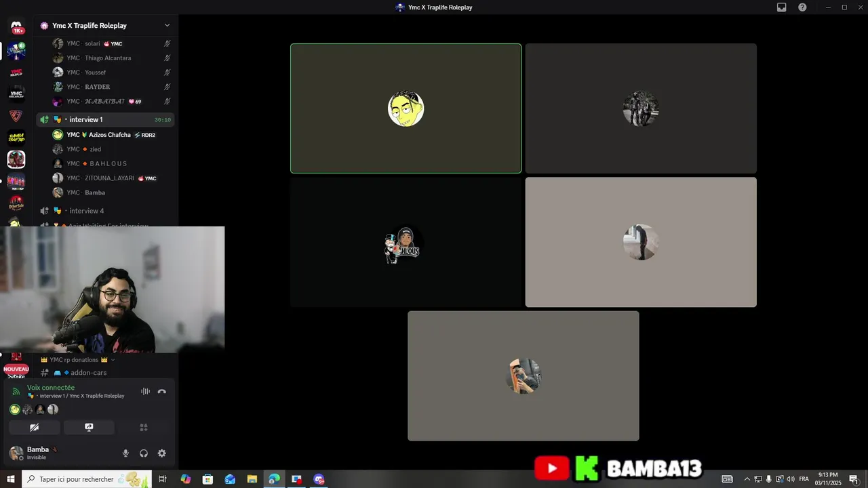
Task: Select YMC Youssef in voice list
Action: 105,73
